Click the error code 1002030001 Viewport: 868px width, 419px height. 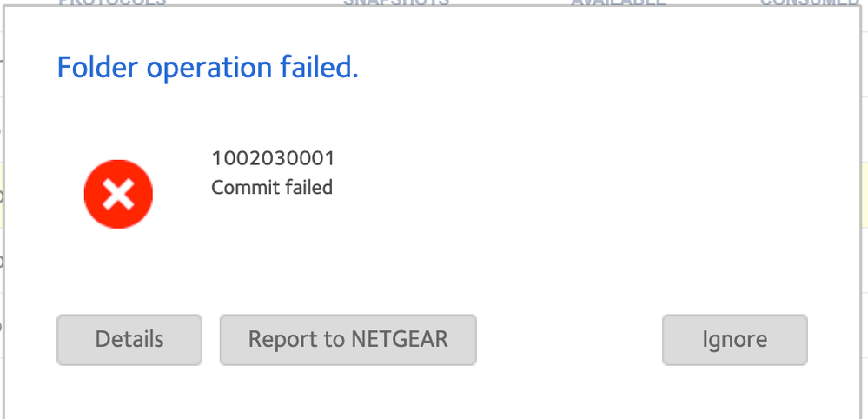(x=273, y=159)
